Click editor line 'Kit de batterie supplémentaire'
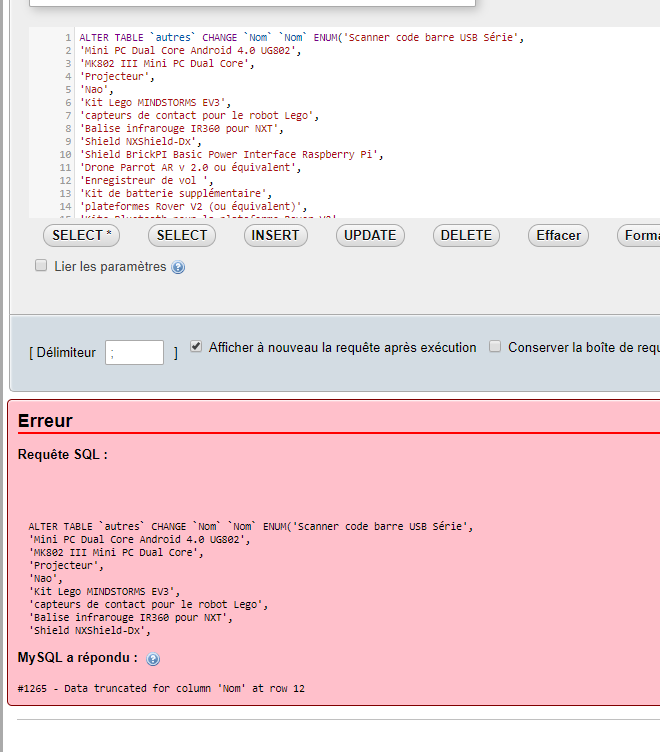The image size is (660, 752). 176,193
